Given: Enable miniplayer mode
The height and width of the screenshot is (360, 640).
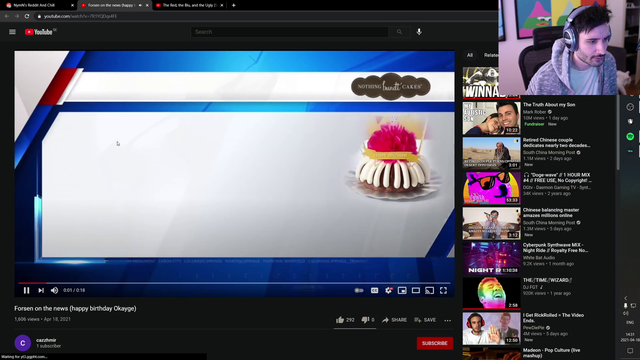Looking at the screenshot, I should tap(402, 290).
